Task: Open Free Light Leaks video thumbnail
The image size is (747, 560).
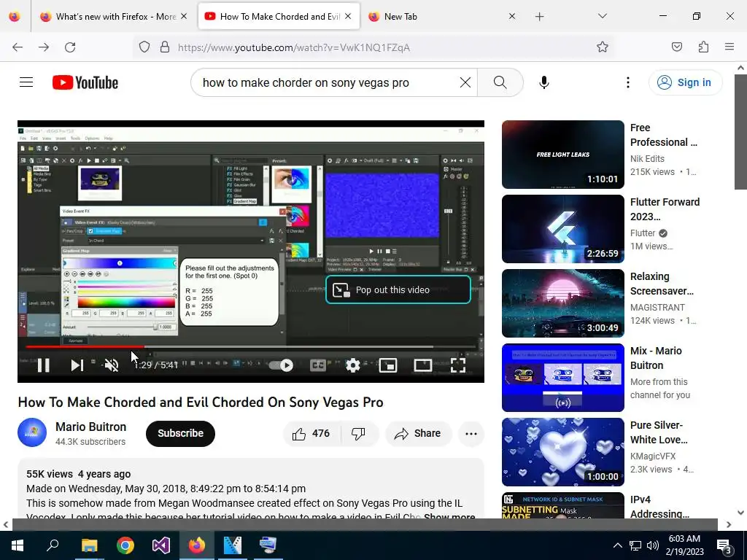Action: (x=562, y=155)
